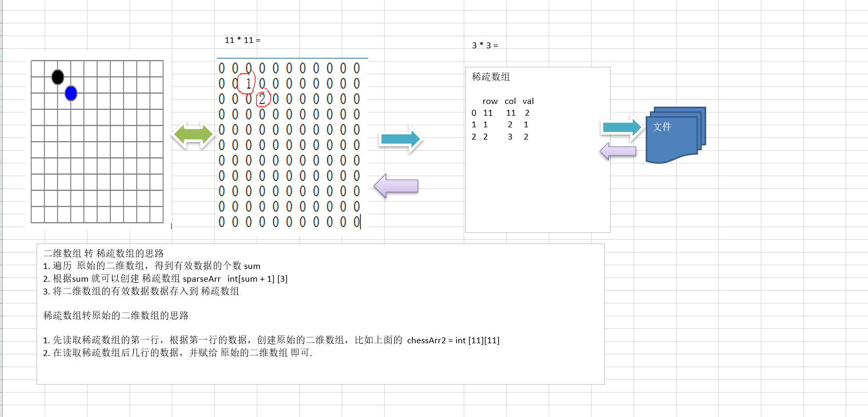Select the 稀疏数组 title text

point(491,77)
